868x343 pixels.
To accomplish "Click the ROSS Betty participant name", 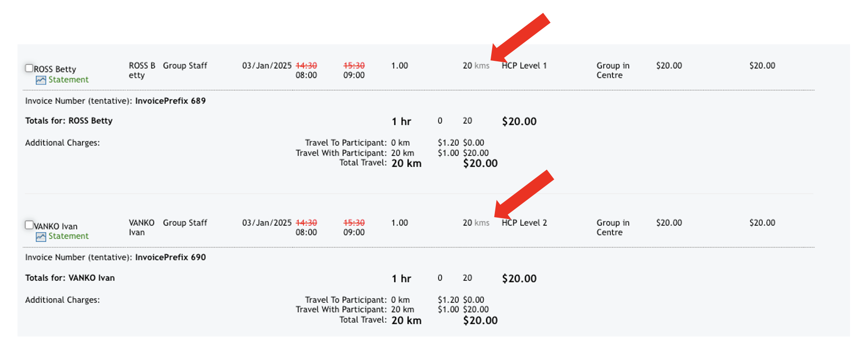I will point(55,69).
